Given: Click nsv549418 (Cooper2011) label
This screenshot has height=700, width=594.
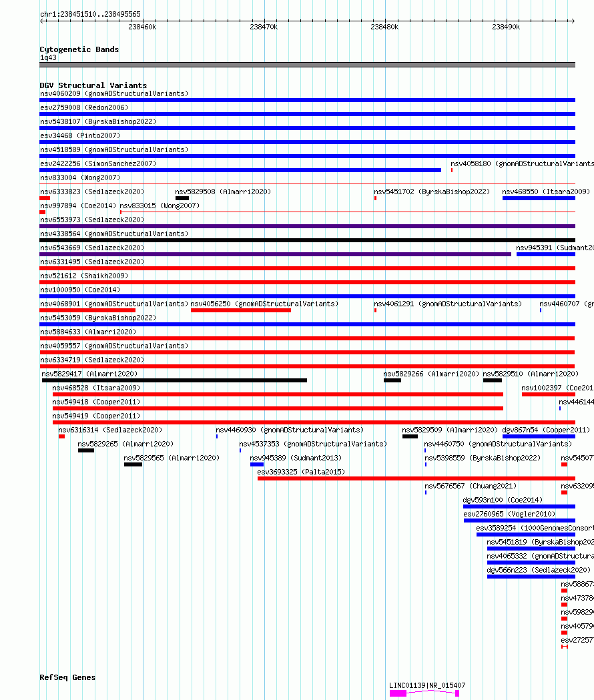Looking at the screenshot, I should tap(96, 402).
